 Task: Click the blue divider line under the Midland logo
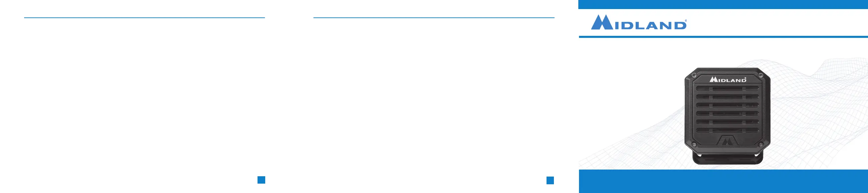tap(723, 37)
